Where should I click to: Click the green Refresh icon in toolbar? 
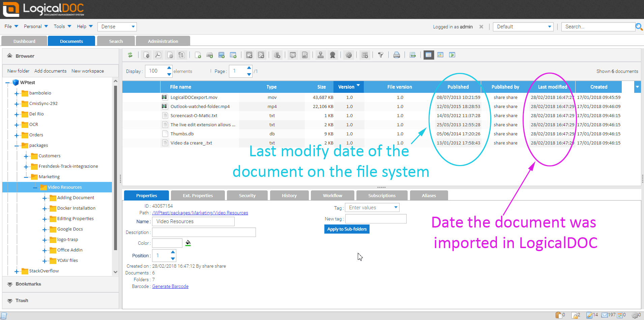click(x=130, y=55)
